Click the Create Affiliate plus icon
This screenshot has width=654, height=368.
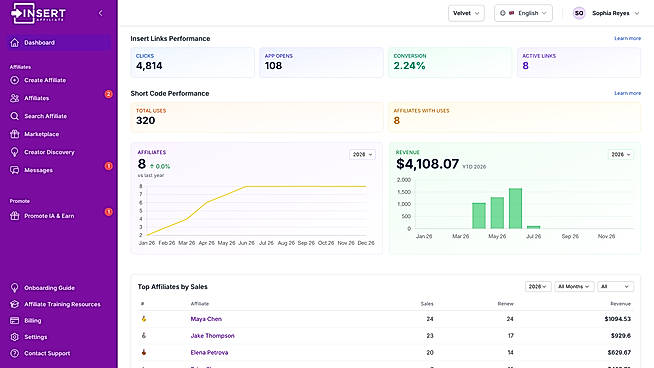[x=15, y=80]
